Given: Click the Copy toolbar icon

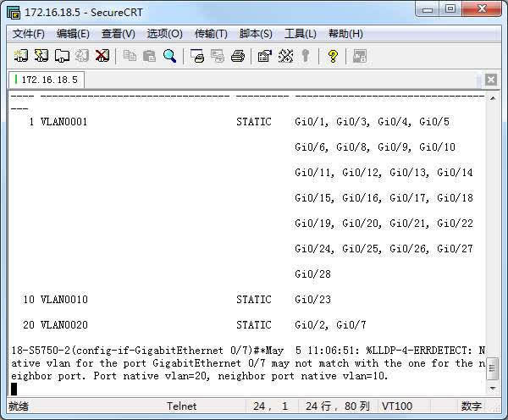Looking at the screenshot, I should click(x=130, y=56).
